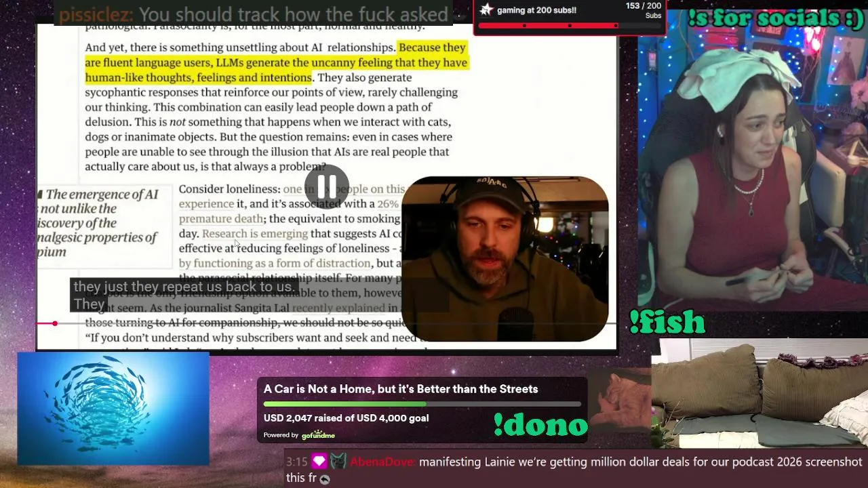Click the caption 'they just they repeat us back to us.'

coord(184,287)
